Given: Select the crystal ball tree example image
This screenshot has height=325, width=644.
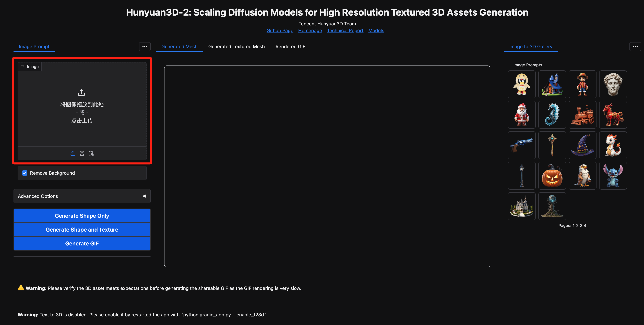Looking at the screenshot, I should [x=552, y=206].
